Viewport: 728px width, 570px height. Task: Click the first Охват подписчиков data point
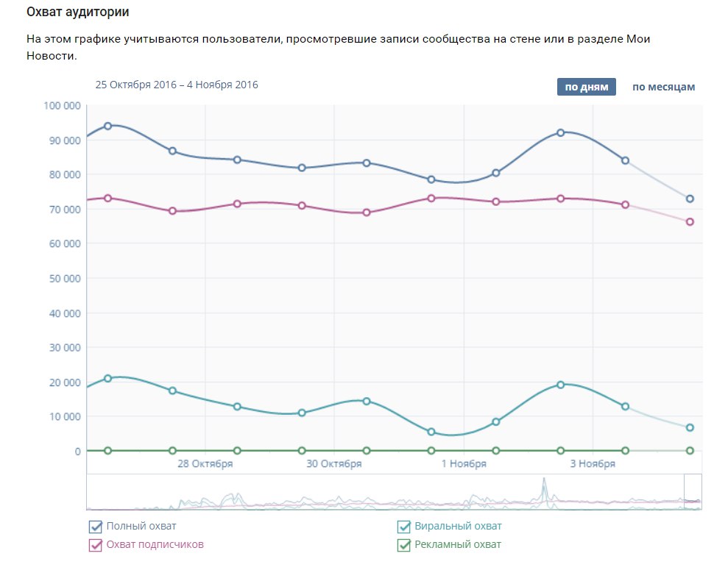coord(108,198)
